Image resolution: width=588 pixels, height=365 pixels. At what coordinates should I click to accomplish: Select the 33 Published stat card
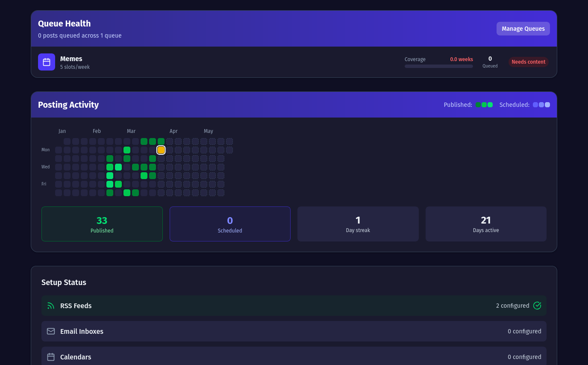pos(102,224)
